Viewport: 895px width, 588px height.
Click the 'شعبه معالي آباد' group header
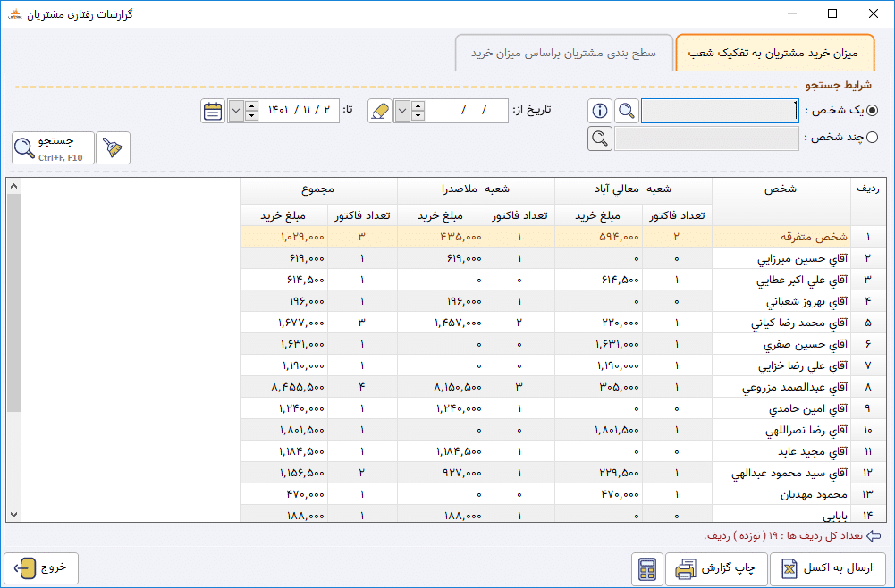click(x=633, y=190)
